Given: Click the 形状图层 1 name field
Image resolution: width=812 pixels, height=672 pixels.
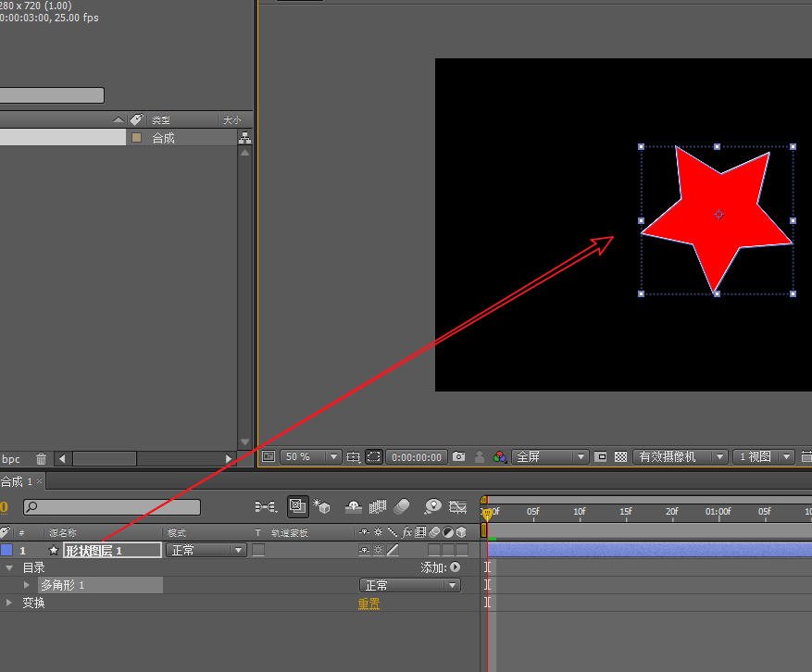Looking at the screenshot, I should click(112, 551).
